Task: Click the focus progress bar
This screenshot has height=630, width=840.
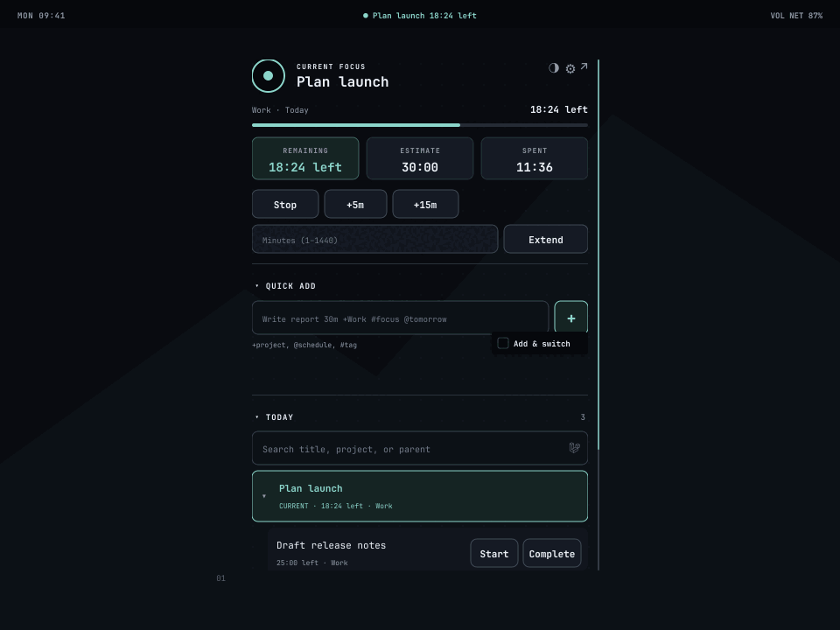Action: [419, 125]
